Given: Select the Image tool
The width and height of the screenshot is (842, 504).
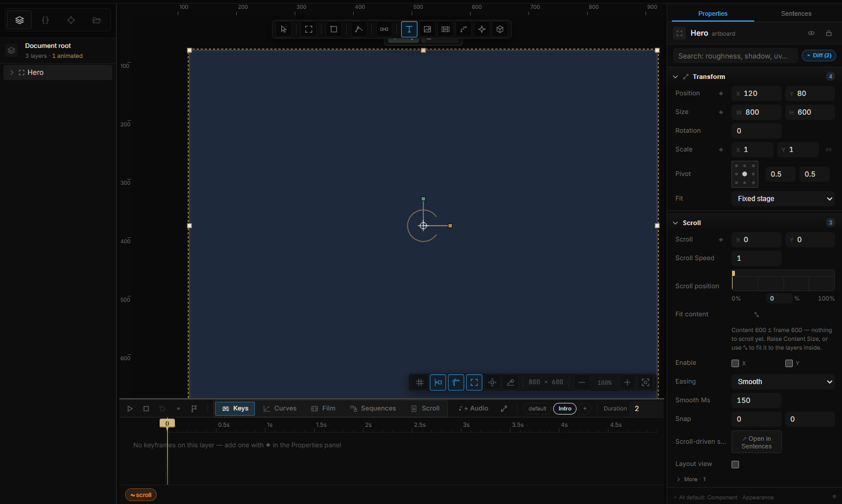Looking at the screenshot, I should coord(427,29).
